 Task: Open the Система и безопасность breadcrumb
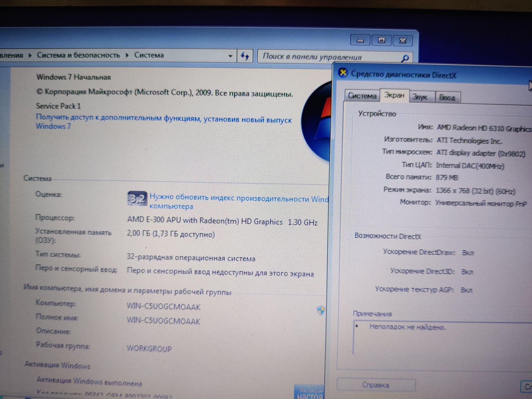click(x=78, y=55)
